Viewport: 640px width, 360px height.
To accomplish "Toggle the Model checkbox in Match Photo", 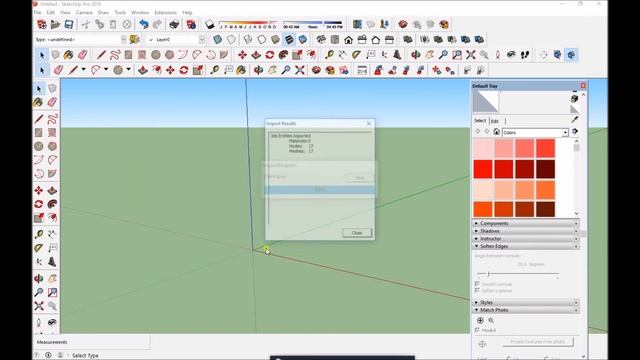I will click(x=477, y=330).
